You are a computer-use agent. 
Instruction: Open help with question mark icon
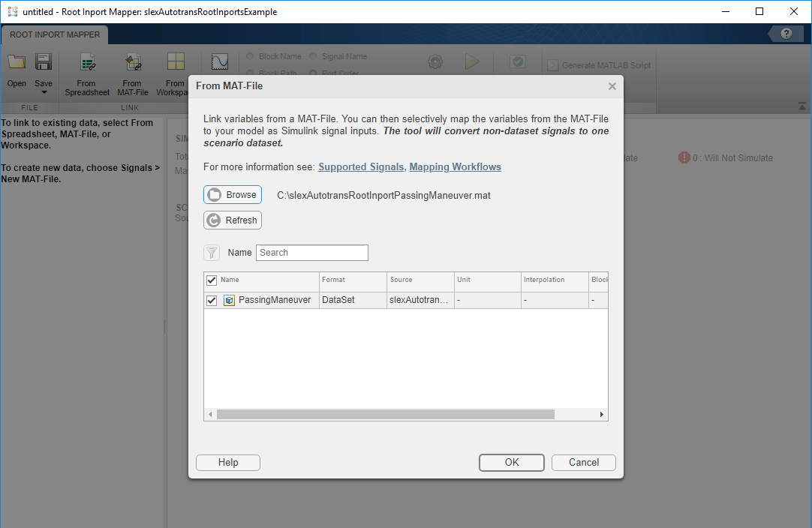coord(786,34)
